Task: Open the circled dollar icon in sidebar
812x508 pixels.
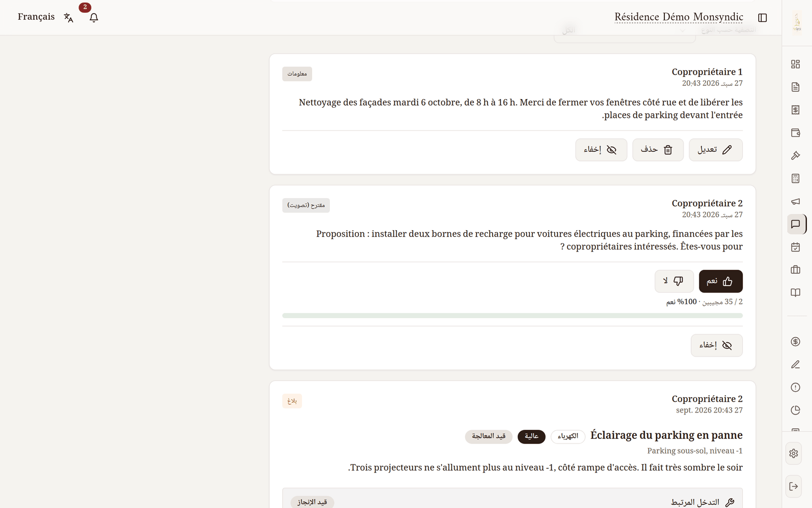Action: pos(795,341)
